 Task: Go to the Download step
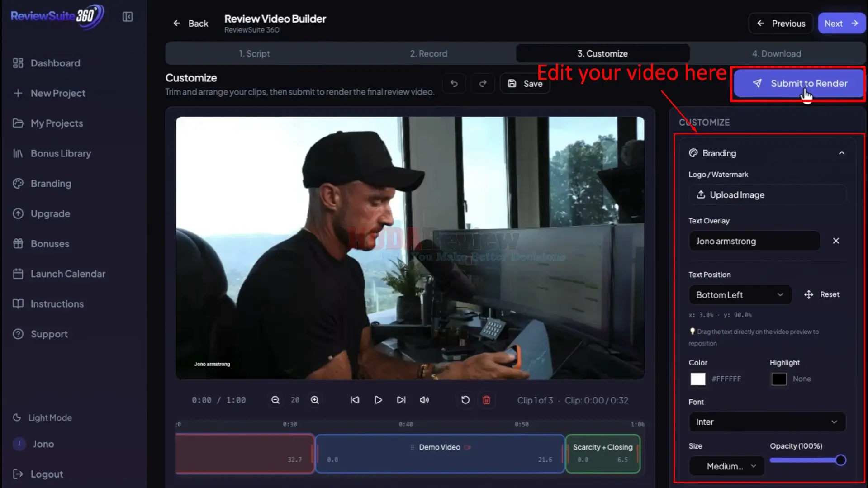(776, 53)
